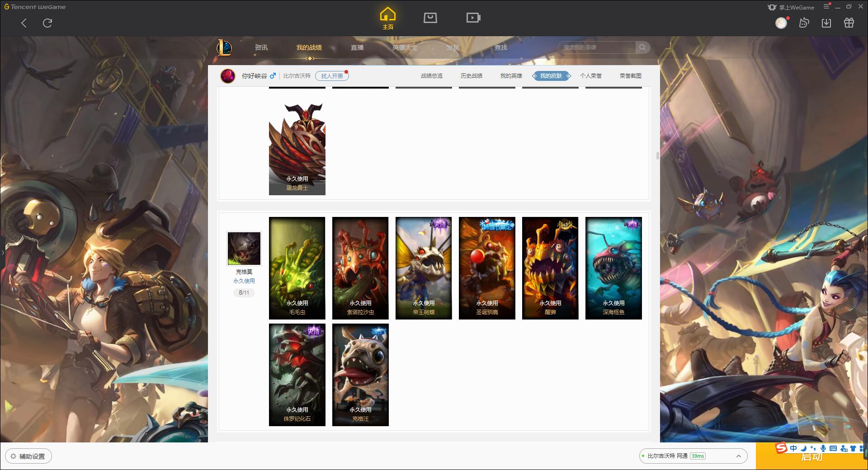Open the 查找 tab

pyautogui.click(x=501, y=47)
